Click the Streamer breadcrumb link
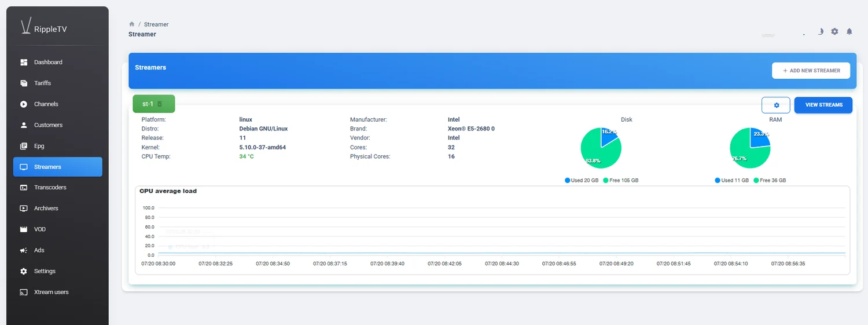 (x=156, y=24)
